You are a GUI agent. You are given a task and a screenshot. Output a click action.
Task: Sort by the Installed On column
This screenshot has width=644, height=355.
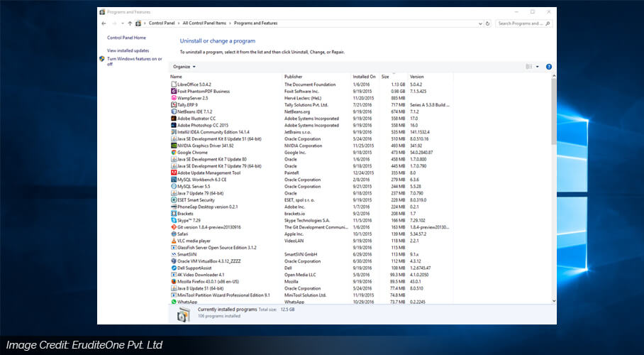coord(365,77)
